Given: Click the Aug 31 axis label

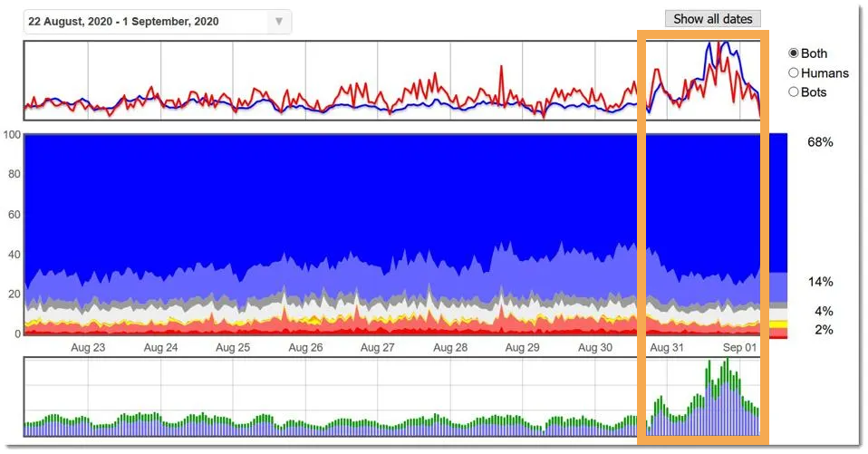Looking at the screenshot, I should [667, 348].
